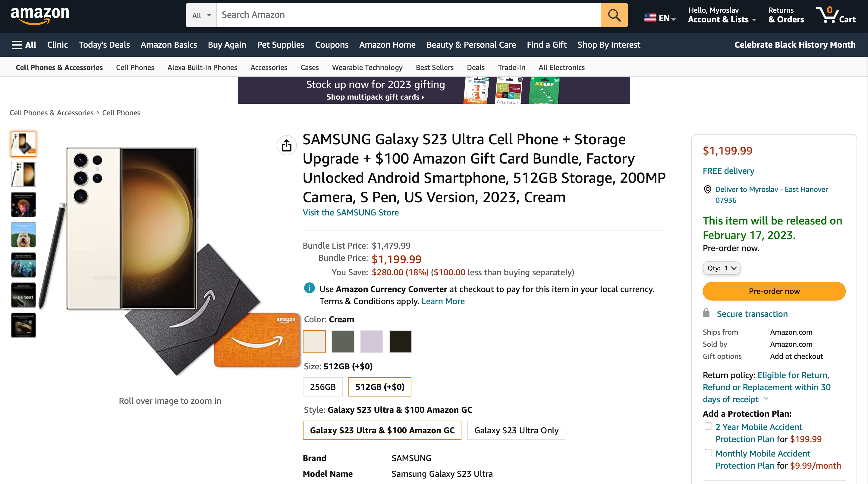
Task: Click the blue info icon for Currency Converter
Action: coord(309,288)
